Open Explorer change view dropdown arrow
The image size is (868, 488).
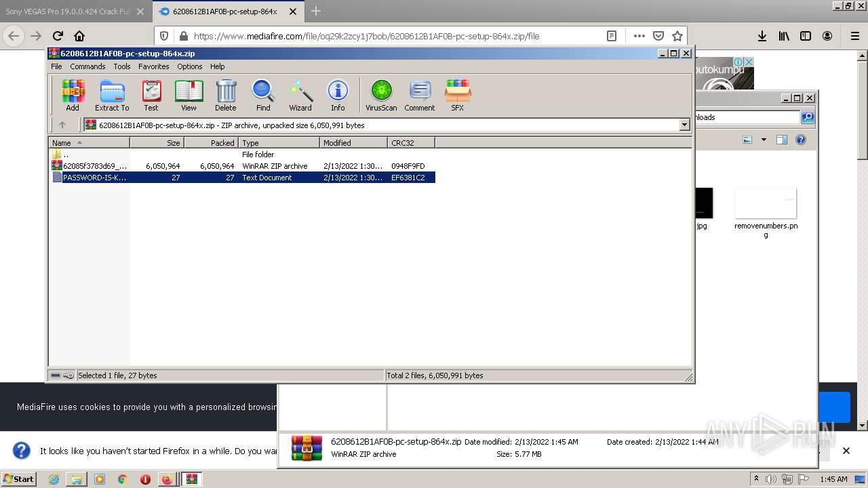point(764,140)
